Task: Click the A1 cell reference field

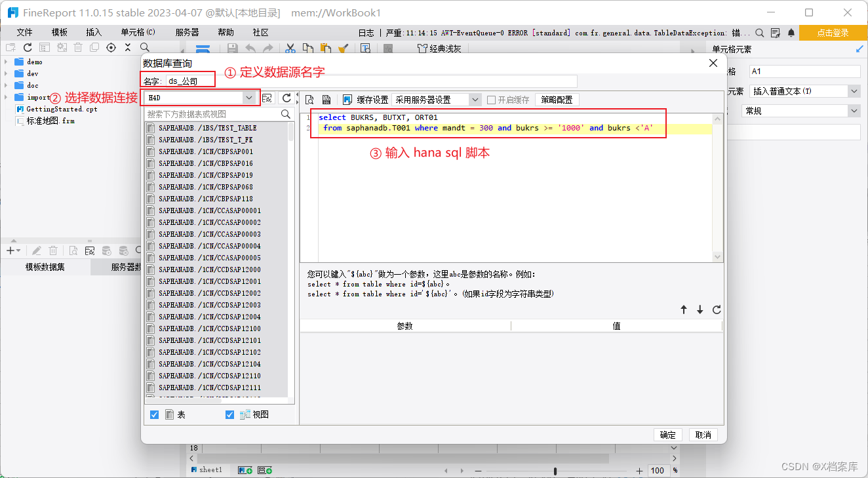Action: click(804, 71)
